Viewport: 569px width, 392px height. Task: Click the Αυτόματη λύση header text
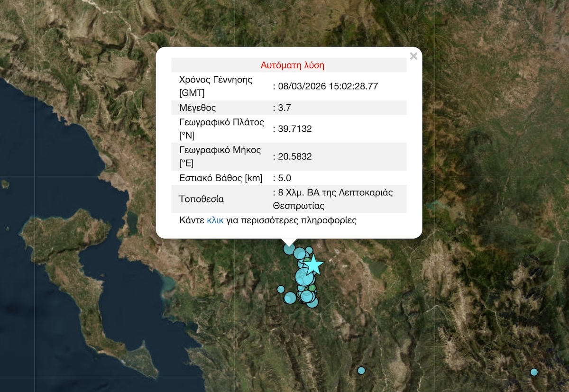[293, 66]
